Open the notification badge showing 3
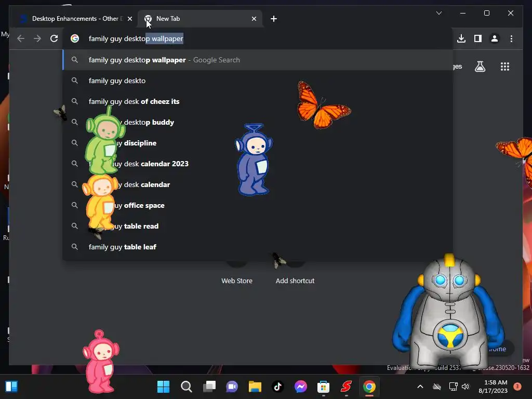Viewport: 532px width, 399px height. (x=517, y=387)
